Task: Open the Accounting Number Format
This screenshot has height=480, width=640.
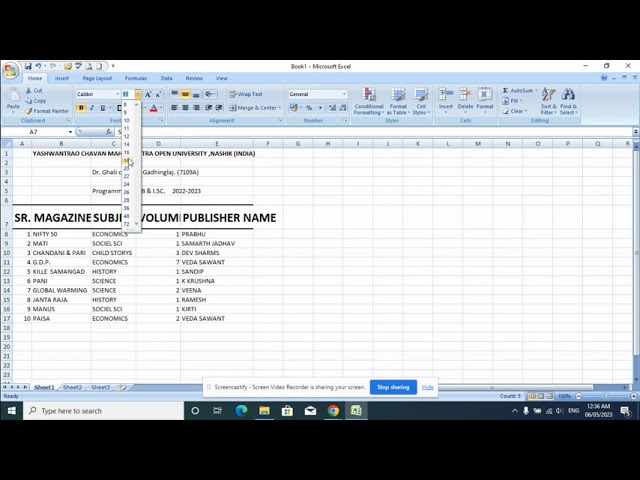Action: [x=293, y=108]
